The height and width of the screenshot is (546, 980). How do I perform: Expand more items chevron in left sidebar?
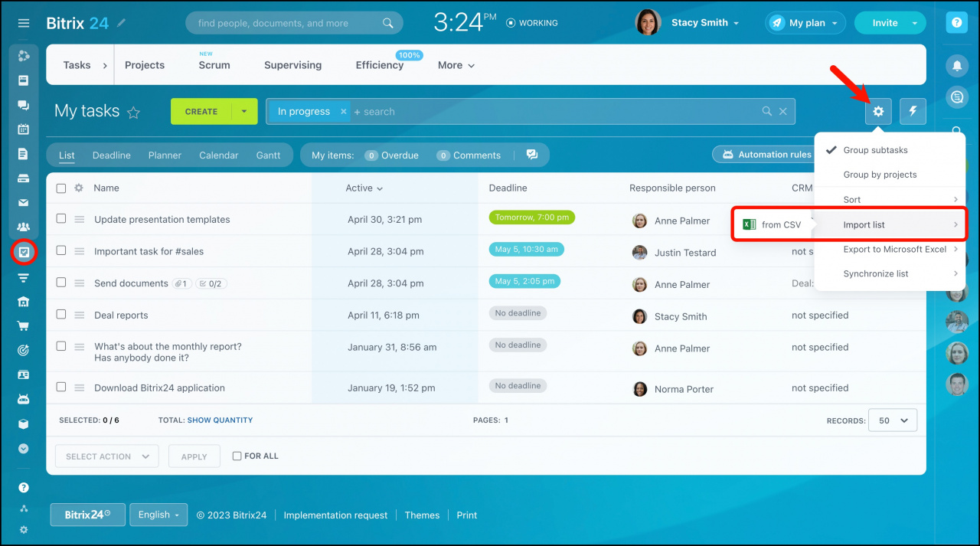[24, 449]
